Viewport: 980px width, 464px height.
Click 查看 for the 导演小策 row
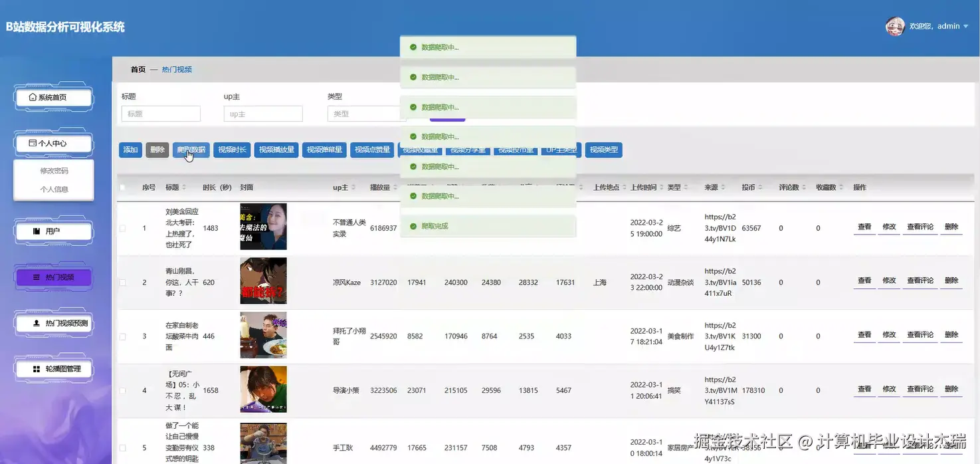pyautogui.click(x=864, y=390)
